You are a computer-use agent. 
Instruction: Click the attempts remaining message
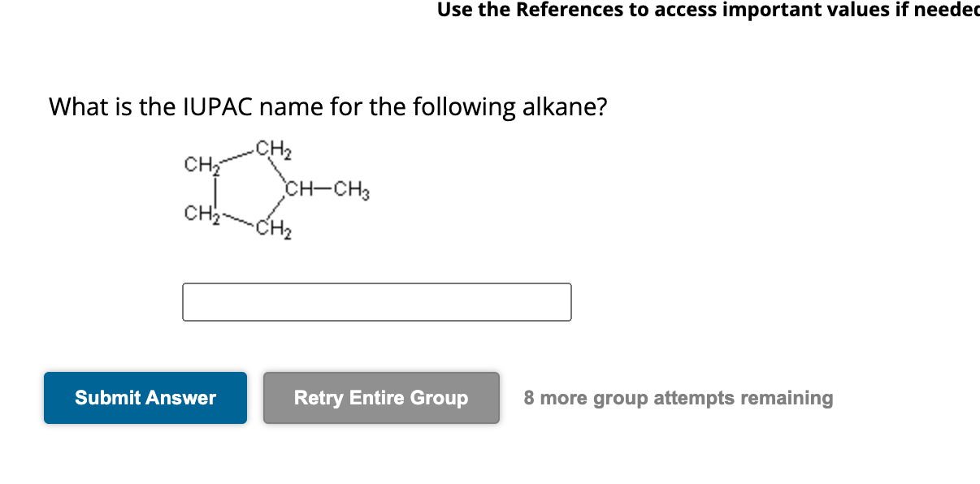[678, 398]
